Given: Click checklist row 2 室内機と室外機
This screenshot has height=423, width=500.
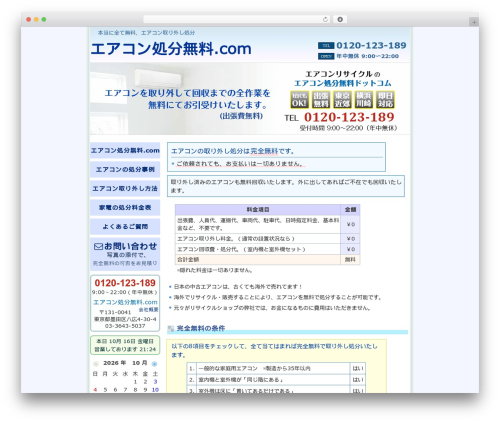Looking at the screenshot, I should point(276,380).
